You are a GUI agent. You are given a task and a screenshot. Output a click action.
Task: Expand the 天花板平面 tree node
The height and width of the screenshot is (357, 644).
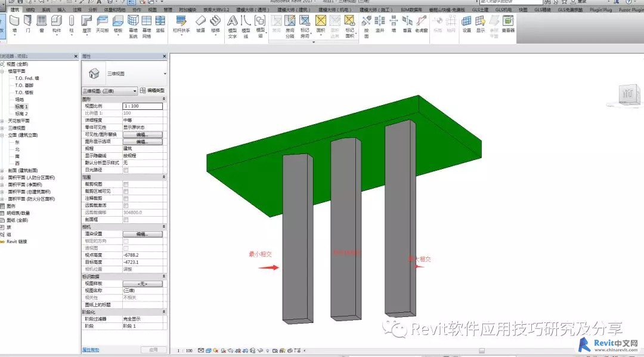[x=2, y=121]
